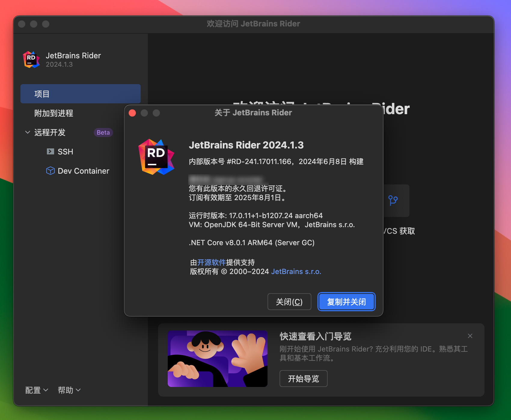The width and height of the screenshot is (511, 420).
Task: Click the VCS branch icon behind the dialog
Action: click(x=393, y=200)
